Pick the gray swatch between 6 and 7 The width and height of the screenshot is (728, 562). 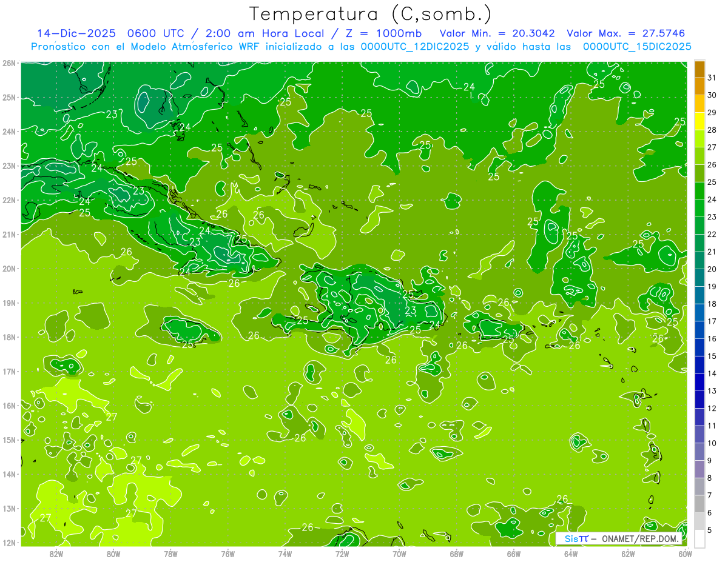click(699, 504)
